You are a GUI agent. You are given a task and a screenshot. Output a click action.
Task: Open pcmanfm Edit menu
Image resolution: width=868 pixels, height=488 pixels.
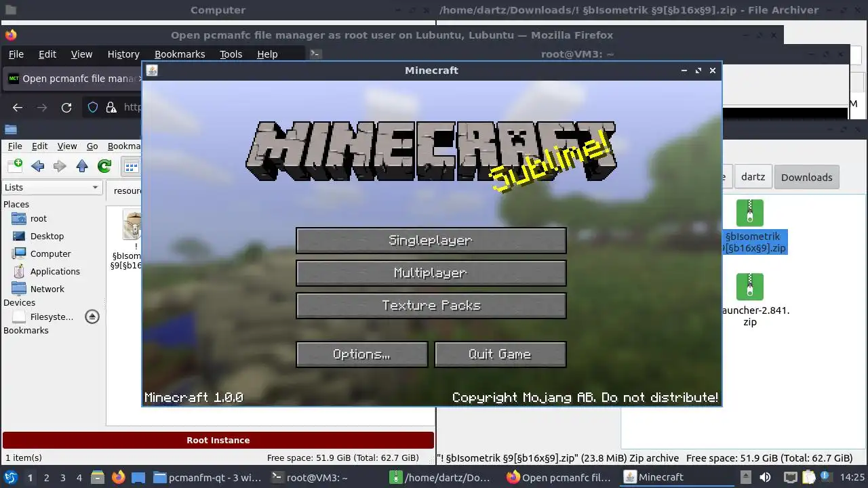[40, 146]
